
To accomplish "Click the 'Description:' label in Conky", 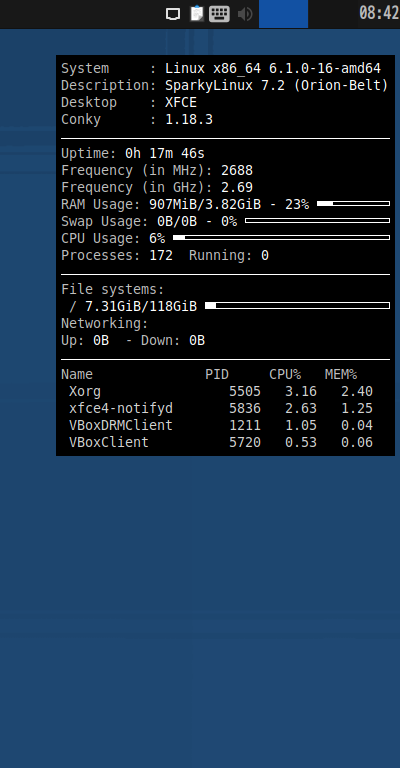I will pyautogui.click(x=109, y=86).
